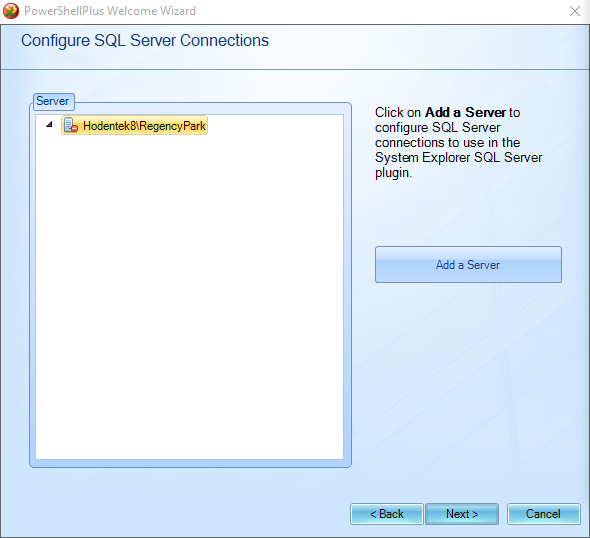Cancel the Welcome Wizard
Image resolution: width=590 pixels, height=538 pixels.
[x=543, y=514]
